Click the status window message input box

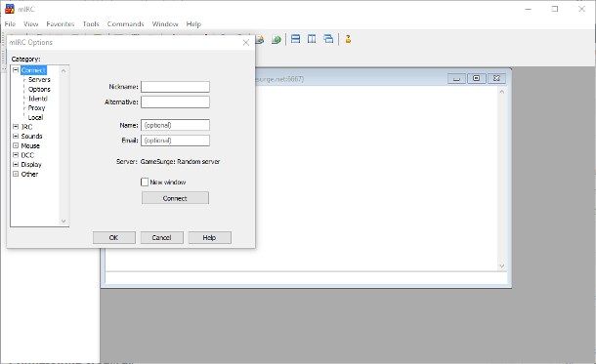(307, 278)
